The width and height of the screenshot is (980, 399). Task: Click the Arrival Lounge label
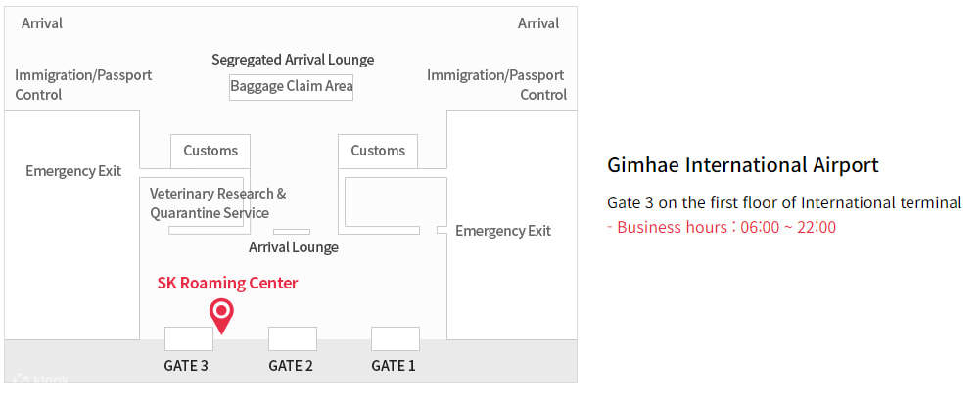pyautogui.click(x=294, y=247)
